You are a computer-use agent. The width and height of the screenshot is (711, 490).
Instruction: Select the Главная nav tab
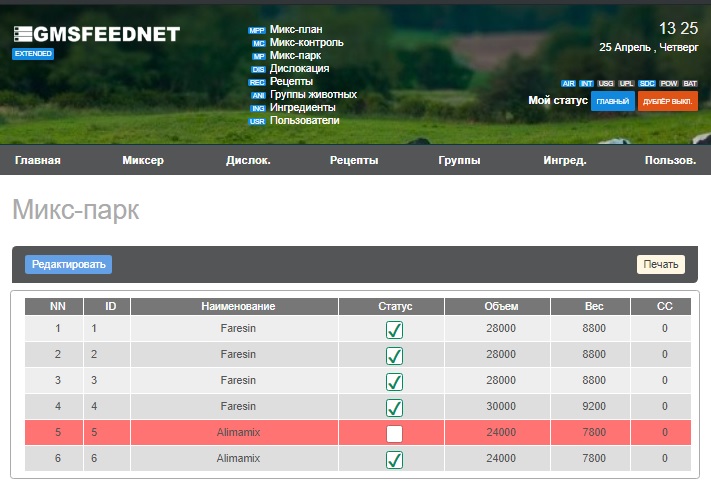pyautogui.click(x=38, y=160)
